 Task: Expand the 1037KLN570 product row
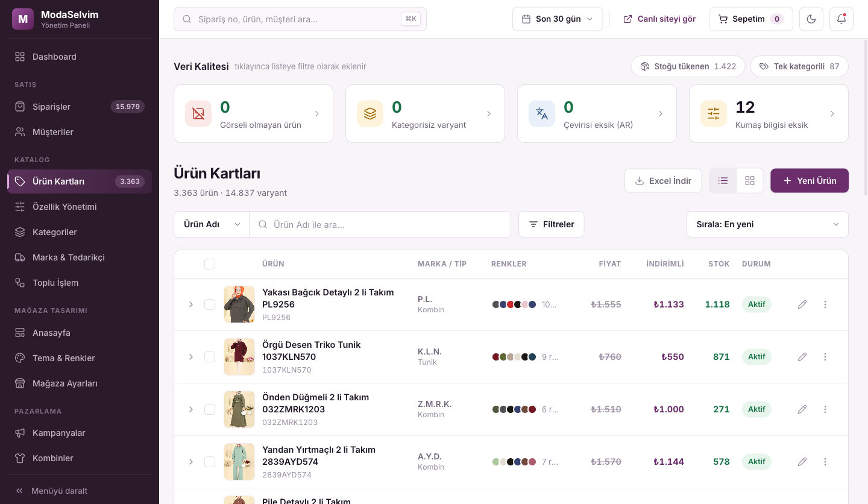[x=191, y=357]
